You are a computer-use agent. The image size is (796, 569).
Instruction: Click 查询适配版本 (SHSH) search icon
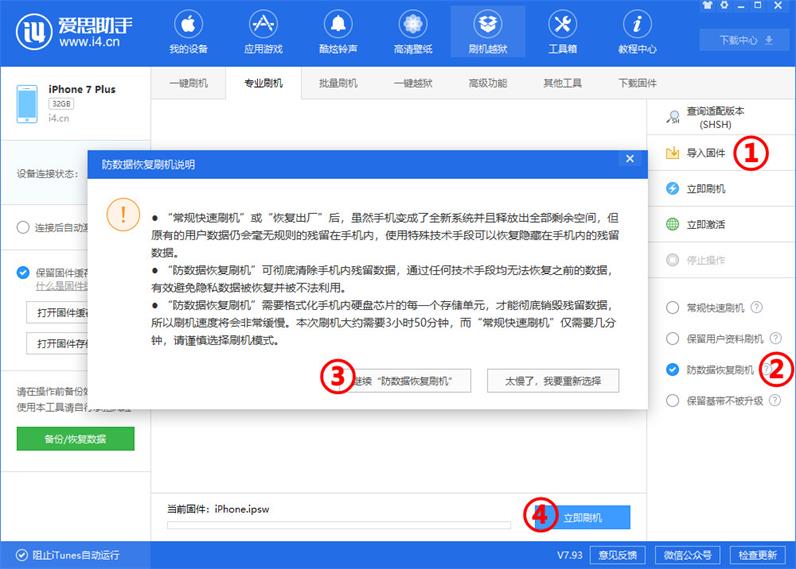point(673,117)
